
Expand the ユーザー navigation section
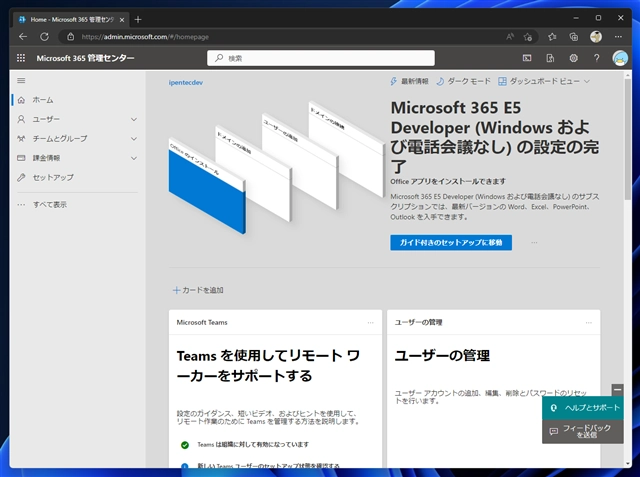134,119
